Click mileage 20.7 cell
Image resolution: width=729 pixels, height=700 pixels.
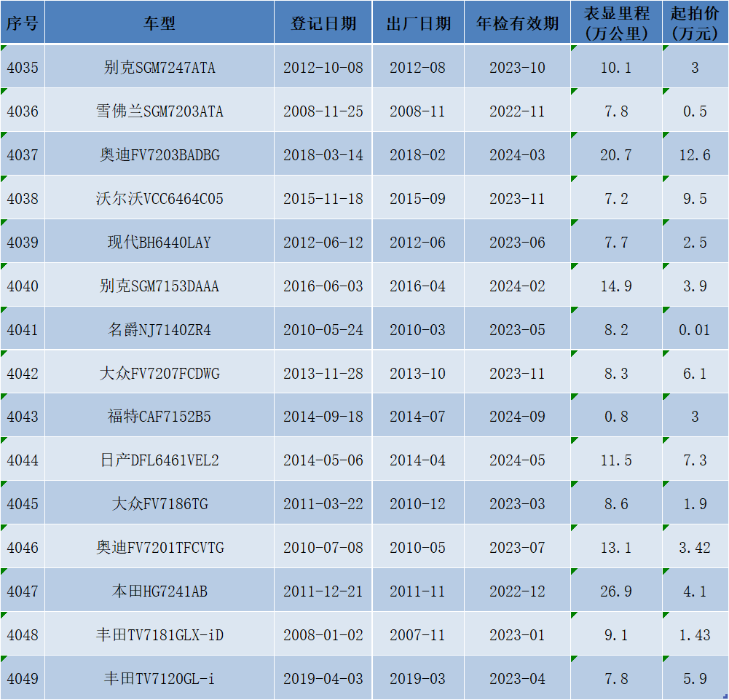point(616,154)
